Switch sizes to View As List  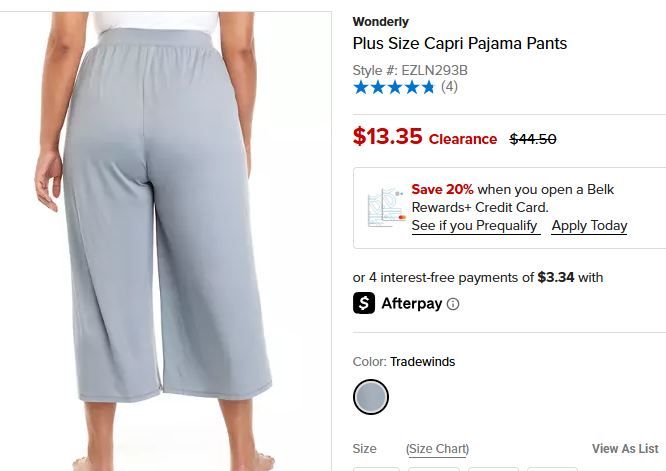(x=625, y=448)
